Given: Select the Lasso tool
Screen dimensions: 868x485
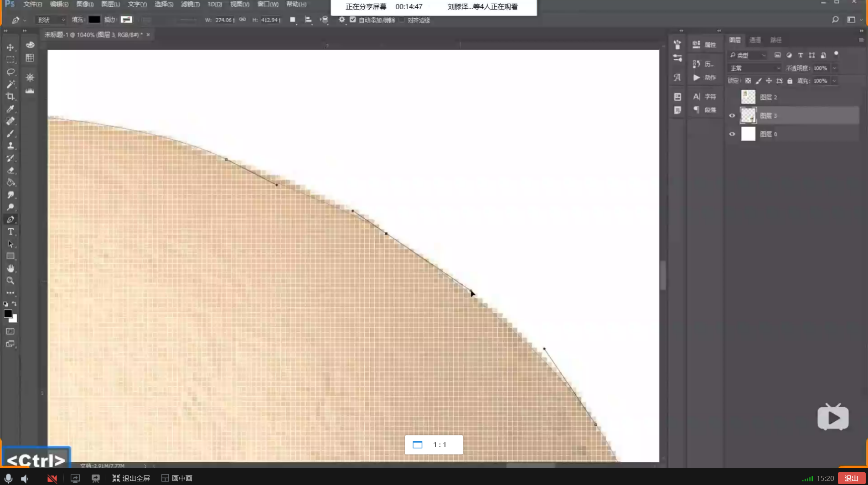Looking at the screenshot, I should point(10,72).
